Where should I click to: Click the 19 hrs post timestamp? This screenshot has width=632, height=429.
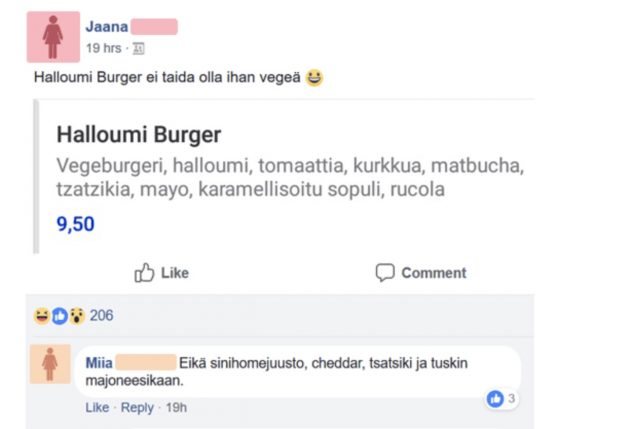105,48
